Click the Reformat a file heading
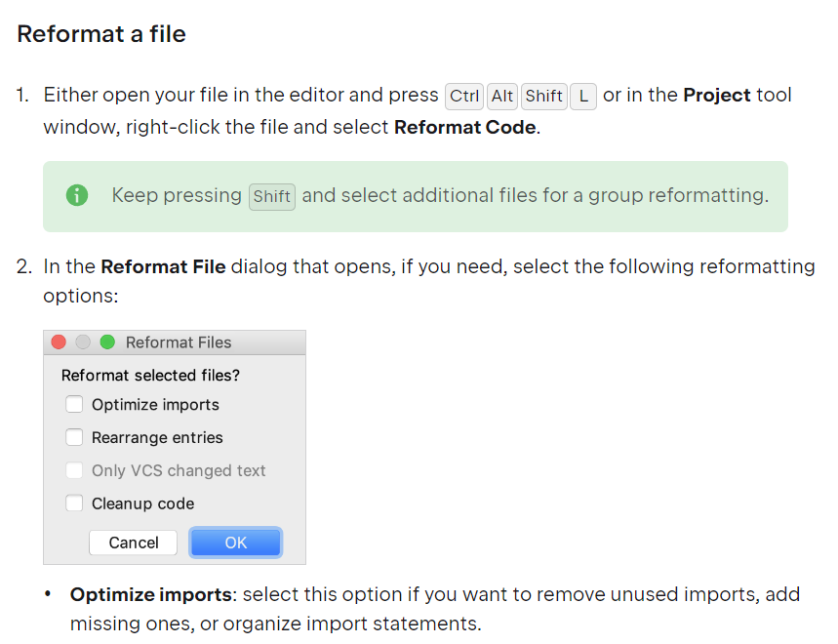This screenshot has height=644, width=838. click(x=101, y=33)
